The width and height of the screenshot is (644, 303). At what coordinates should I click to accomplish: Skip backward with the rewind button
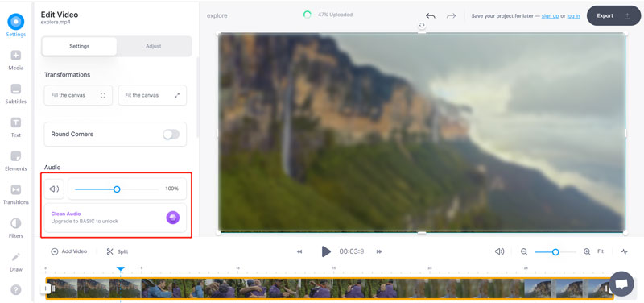[x=299, y=251]
